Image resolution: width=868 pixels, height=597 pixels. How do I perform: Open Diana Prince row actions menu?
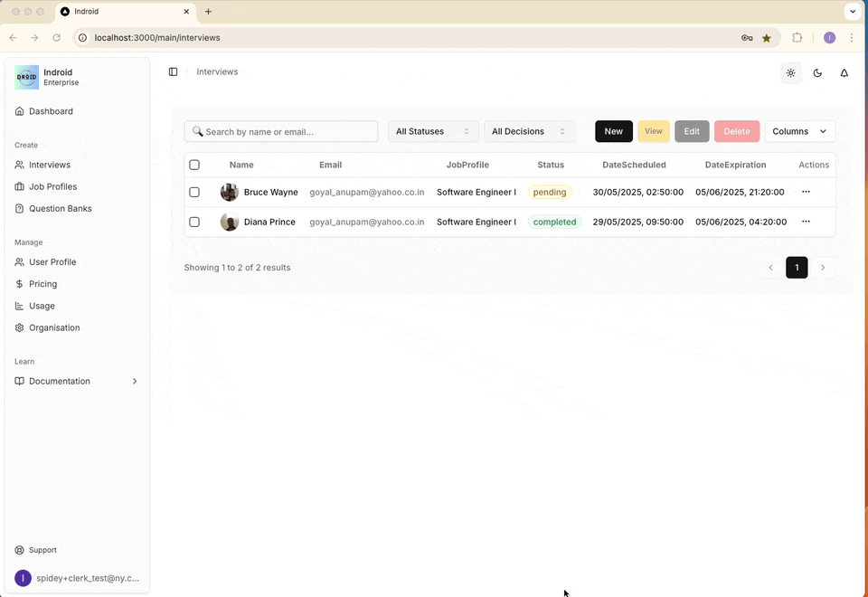[x=806, y=222]
